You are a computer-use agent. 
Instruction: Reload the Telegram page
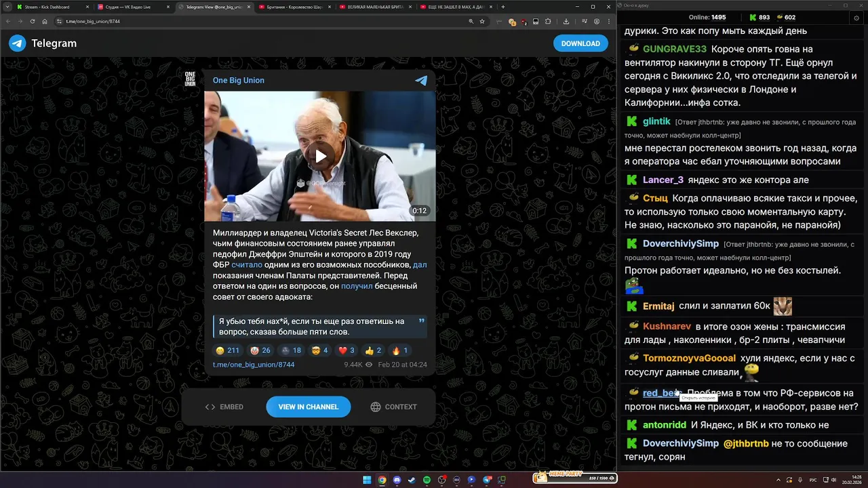coord(33,21)
